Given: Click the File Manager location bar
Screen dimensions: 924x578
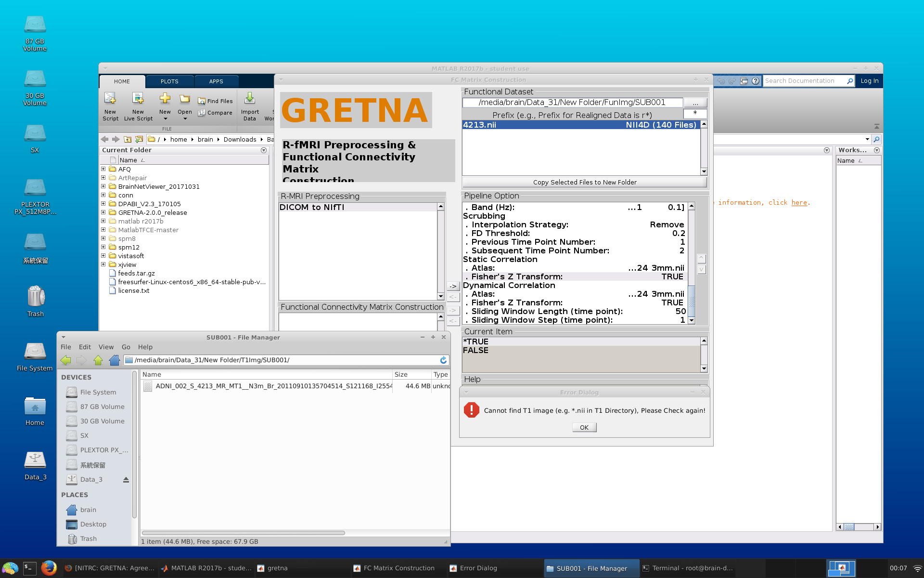Looking at the screenshot, I should pyautogui.click(x=282, y=360).
